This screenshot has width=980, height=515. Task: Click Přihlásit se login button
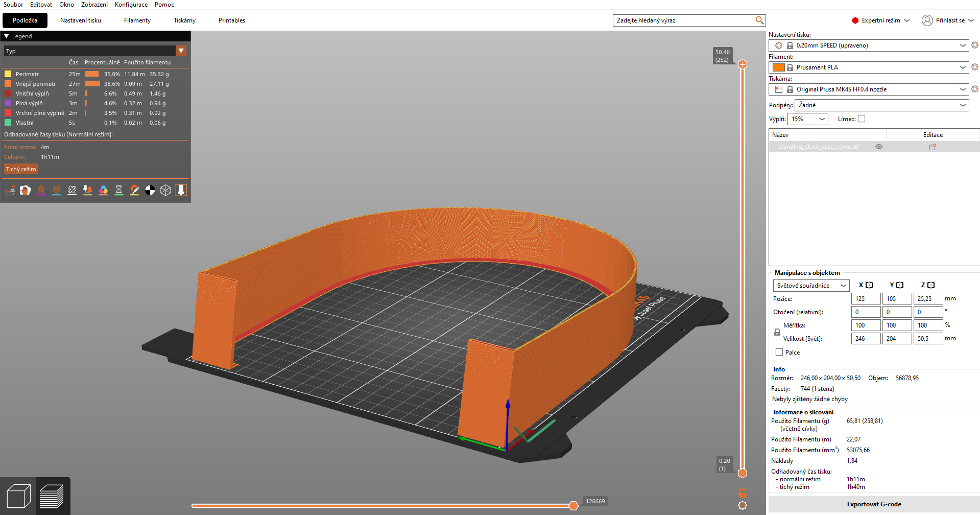coord(948,20)
